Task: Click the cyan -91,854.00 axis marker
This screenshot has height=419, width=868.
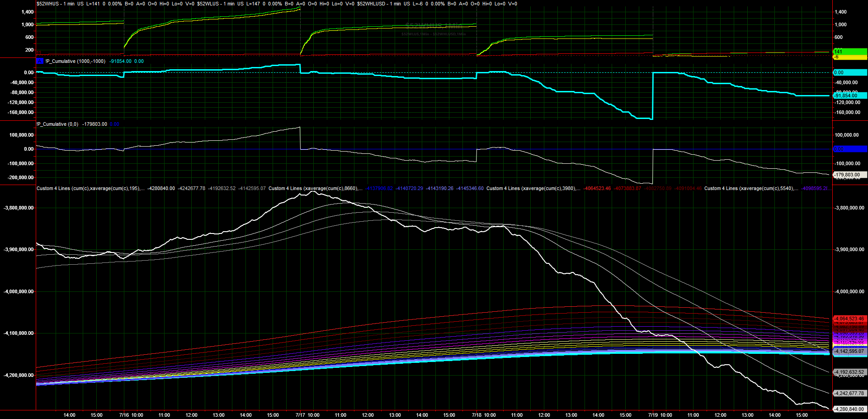Action: tap(850, 95)
